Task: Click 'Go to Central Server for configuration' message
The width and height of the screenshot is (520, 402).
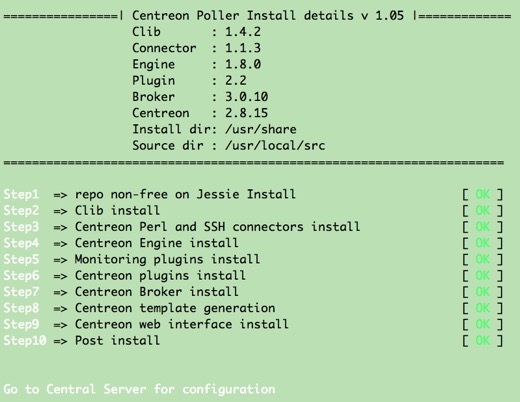Action: (x=139, y=389)
